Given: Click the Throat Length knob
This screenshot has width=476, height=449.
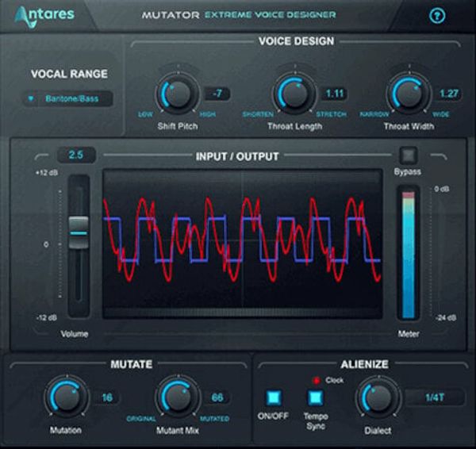Looking at the screenshot, I should click(294, 94).
